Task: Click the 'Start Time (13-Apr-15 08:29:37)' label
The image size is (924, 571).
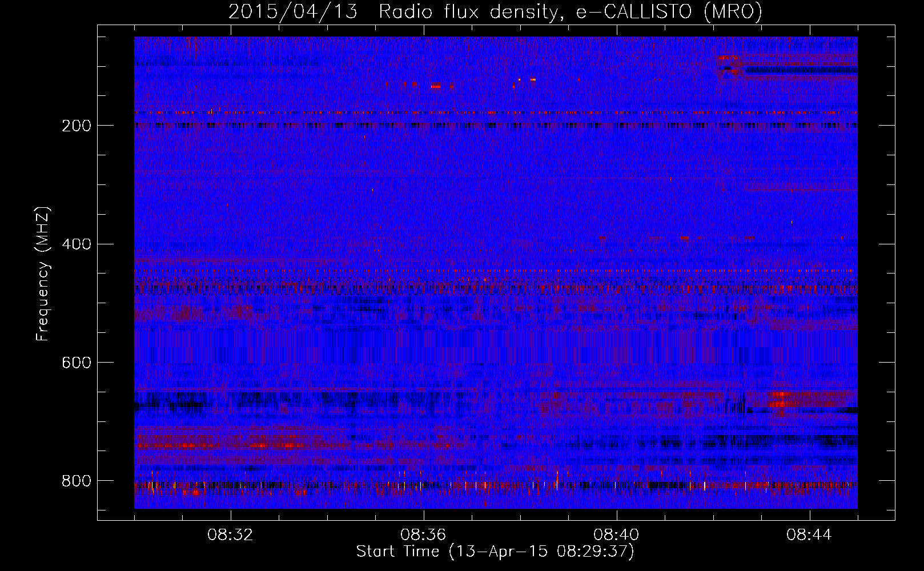Action: [495, 552]
